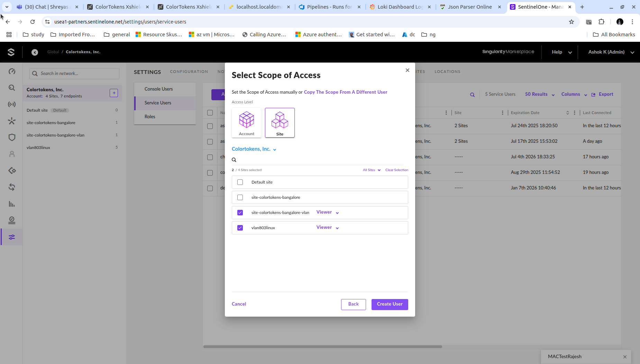Click the Settings sliders icon in sidebar
This screenshot has height=364, width=640.
coord(11,237)
